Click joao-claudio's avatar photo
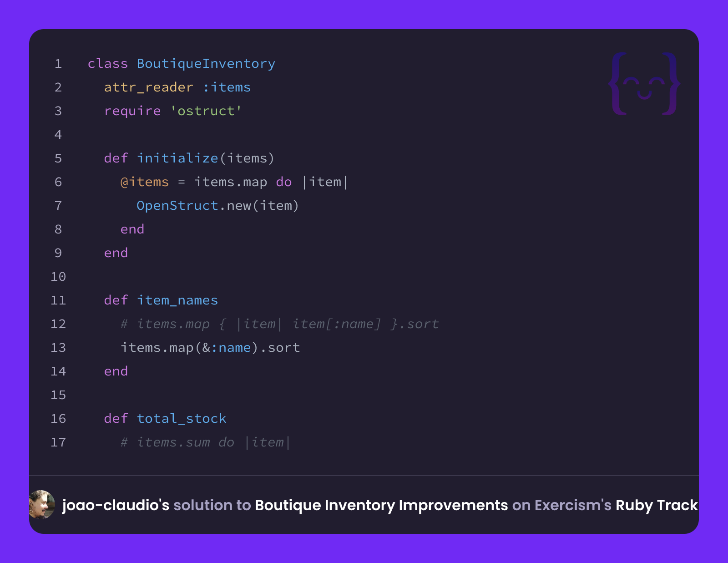Image resolution: width=728 pixels, height=563 pixels. click(x=42, y=505)
